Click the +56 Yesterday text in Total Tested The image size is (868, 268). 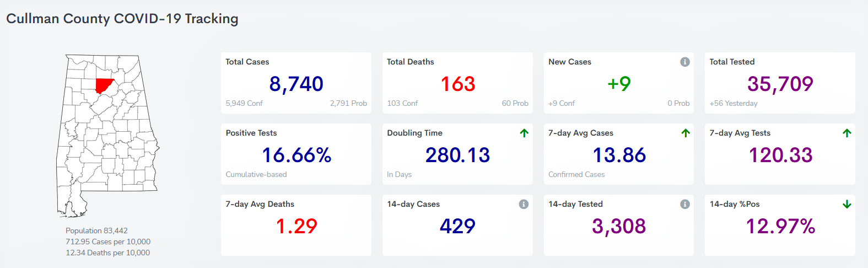pos(733,103)
